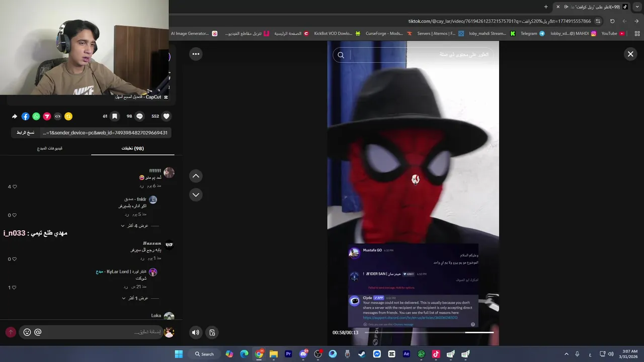This screenshot has height=362, width=644.
Task: Switch to the تعليقات (98) tab
Action: (x=133, y=148)
